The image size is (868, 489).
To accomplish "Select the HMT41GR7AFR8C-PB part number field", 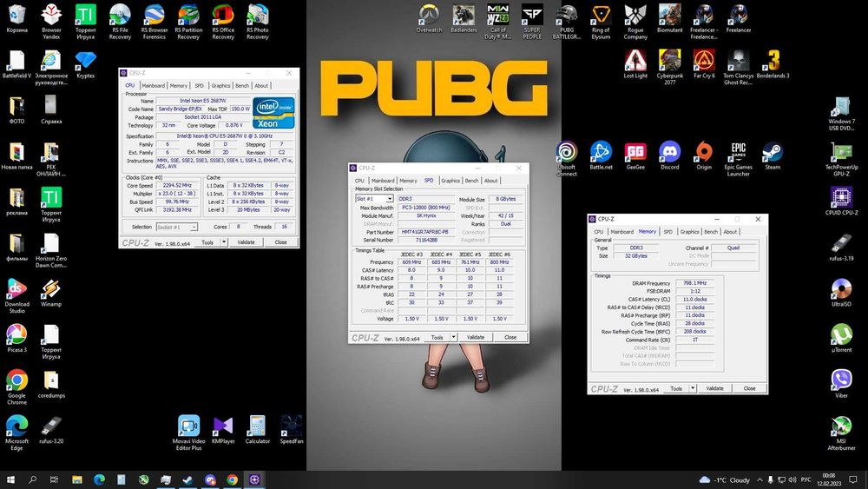I will point(424,232).
